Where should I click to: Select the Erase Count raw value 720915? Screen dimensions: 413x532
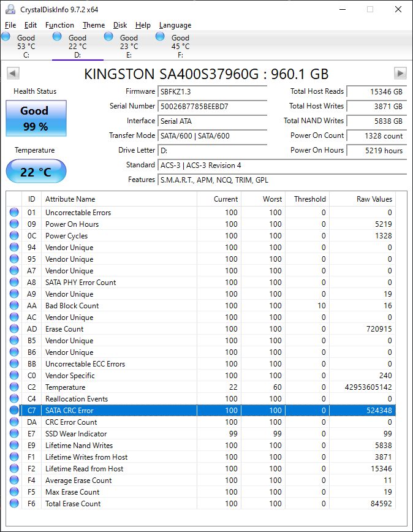[379, 329]
